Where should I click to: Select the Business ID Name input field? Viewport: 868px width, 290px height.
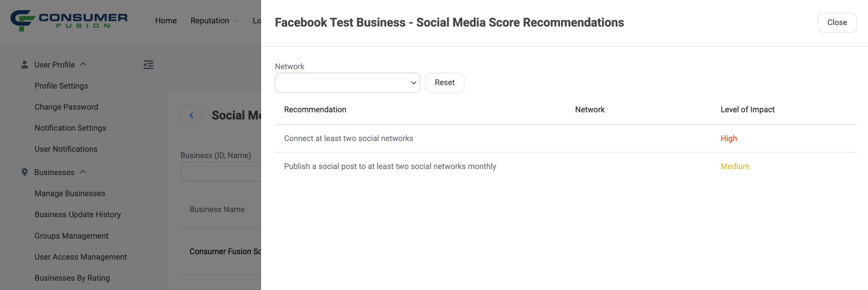tap(221, 172)
